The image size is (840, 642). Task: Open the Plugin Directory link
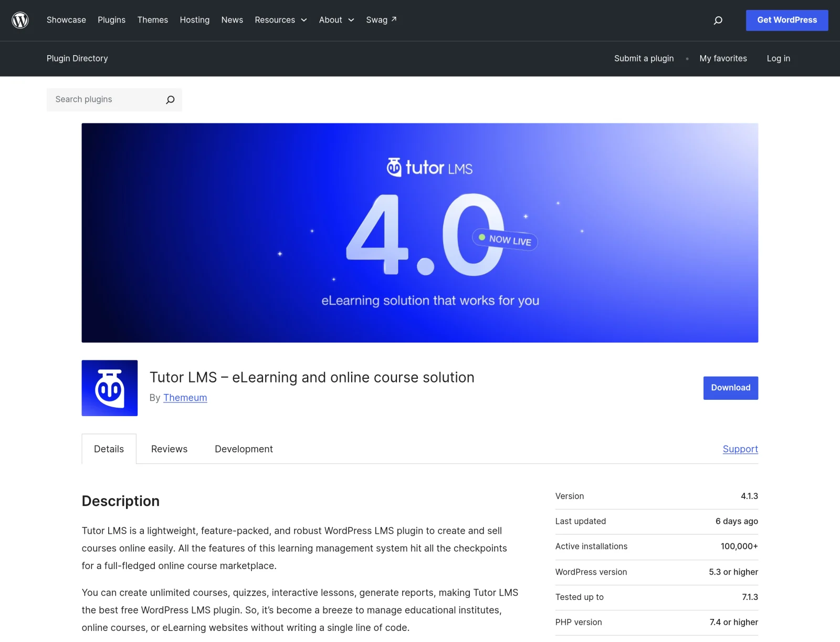pyautogui.click(x=77, y=58)
